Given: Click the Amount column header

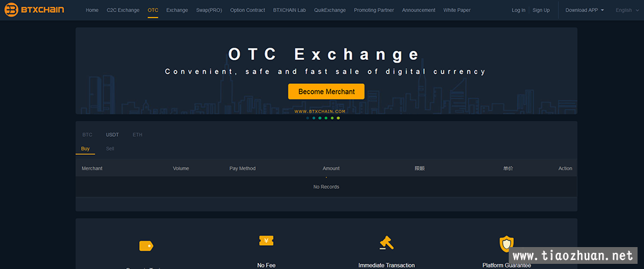Looking at the screenshot, I should pos(331,168).
